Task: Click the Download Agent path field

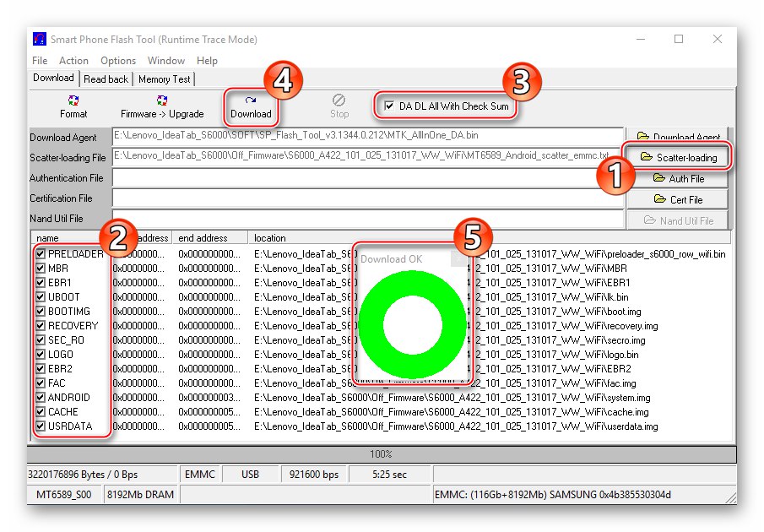Action: (x=368, y=136)
